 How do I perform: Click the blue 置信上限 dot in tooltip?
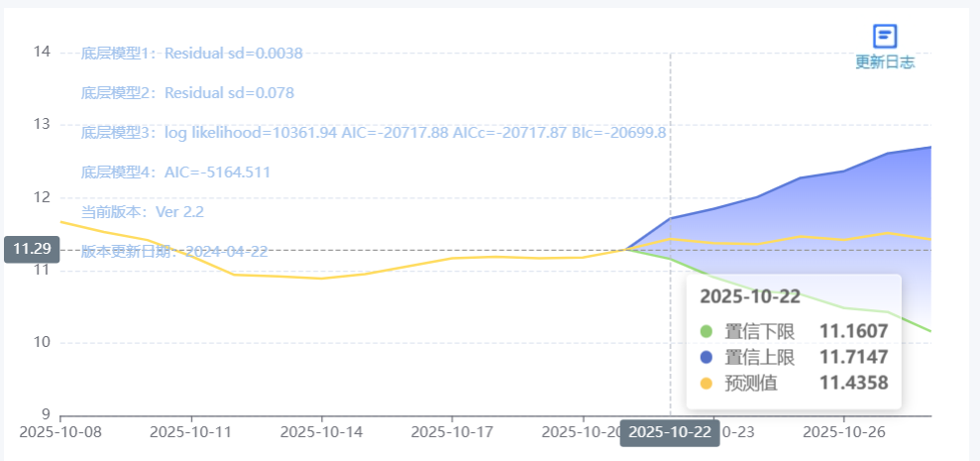(x=707, y=357)
